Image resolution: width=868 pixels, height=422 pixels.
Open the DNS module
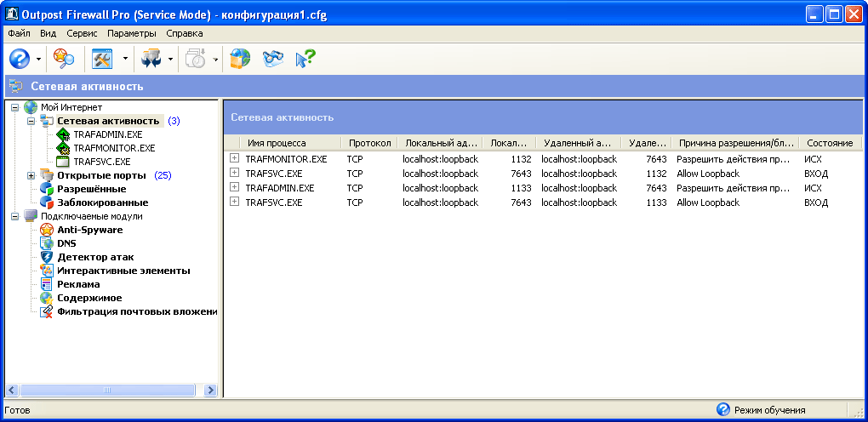pos(66,243)
